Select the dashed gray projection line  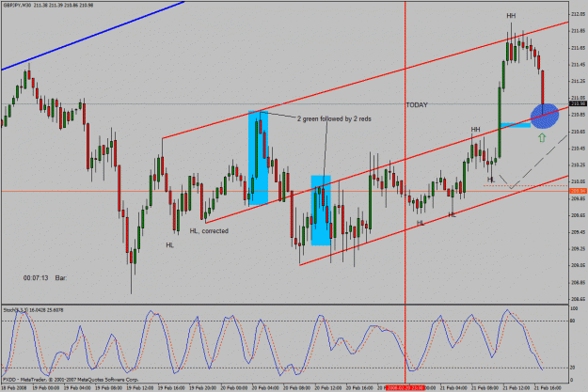tap(532, 163)
